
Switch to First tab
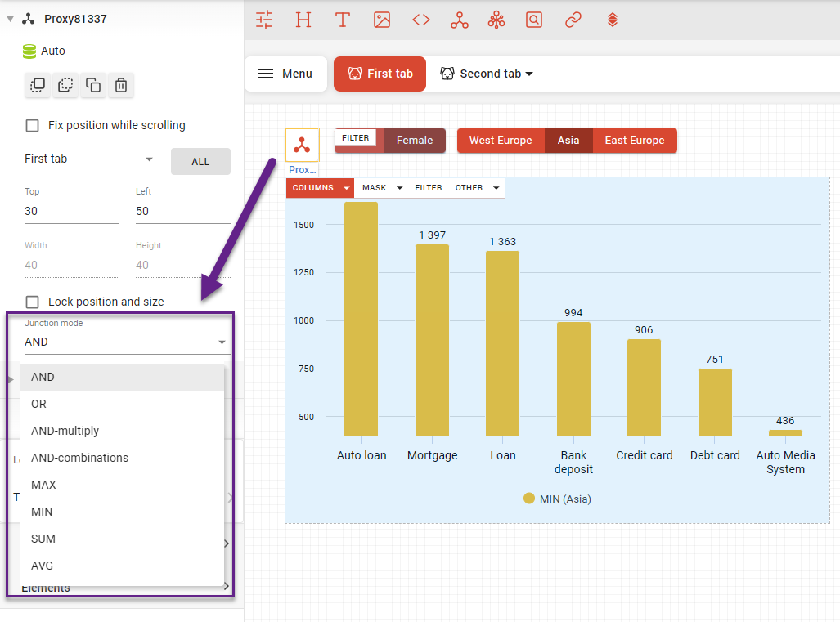(x=380, y=74)
